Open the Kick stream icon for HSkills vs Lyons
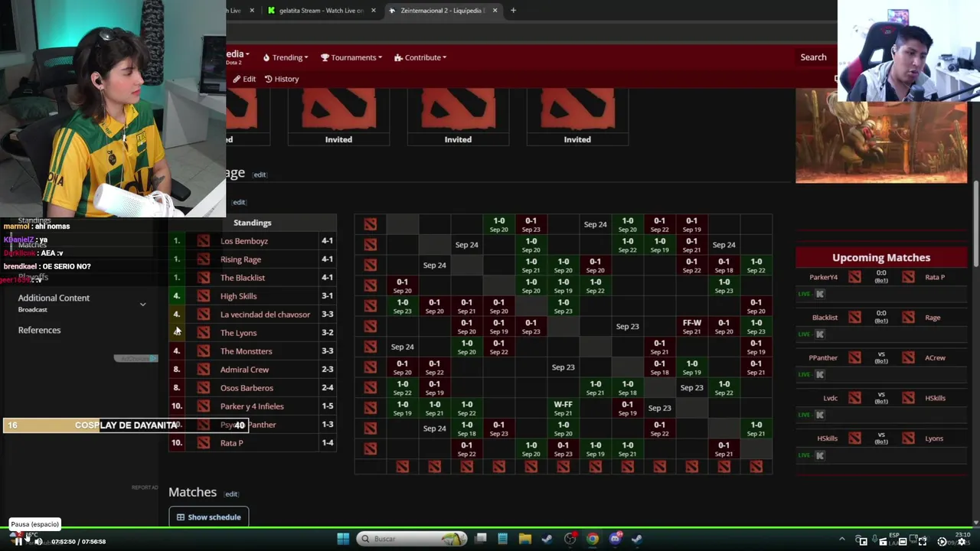This screenshot has height=551, width=980. (820, 455)
